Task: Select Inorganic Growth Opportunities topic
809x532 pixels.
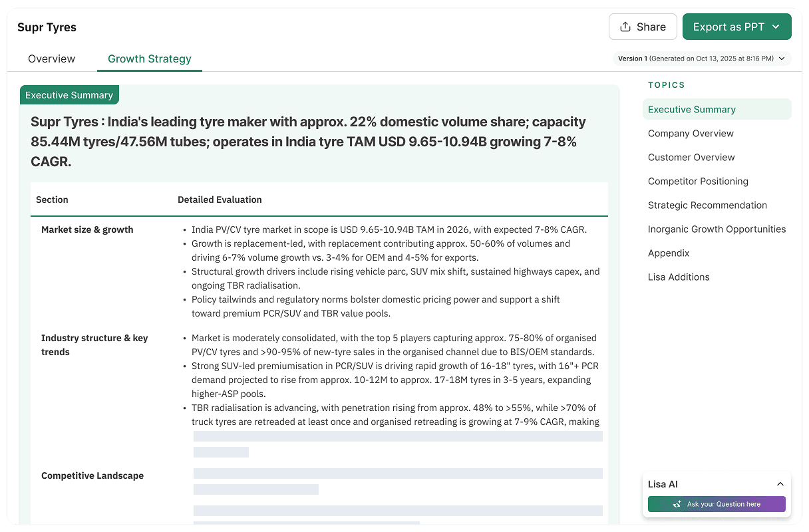Action: pos(717,229)
